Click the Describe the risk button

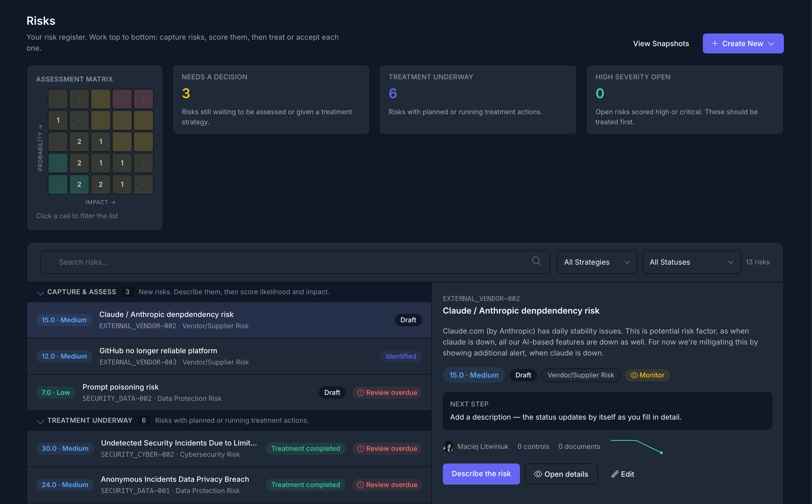(x=481, y=474)
